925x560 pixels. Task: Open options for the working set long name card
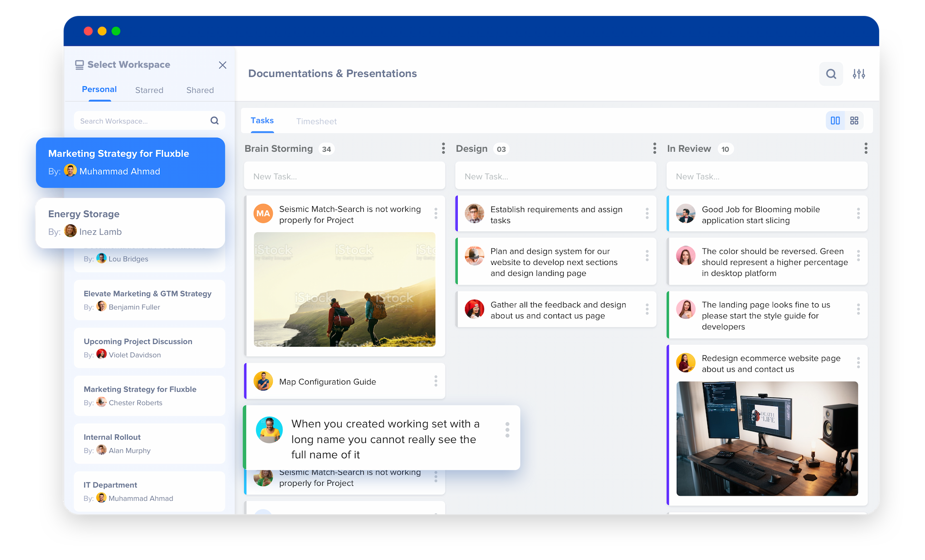click(x=507, y=430)
